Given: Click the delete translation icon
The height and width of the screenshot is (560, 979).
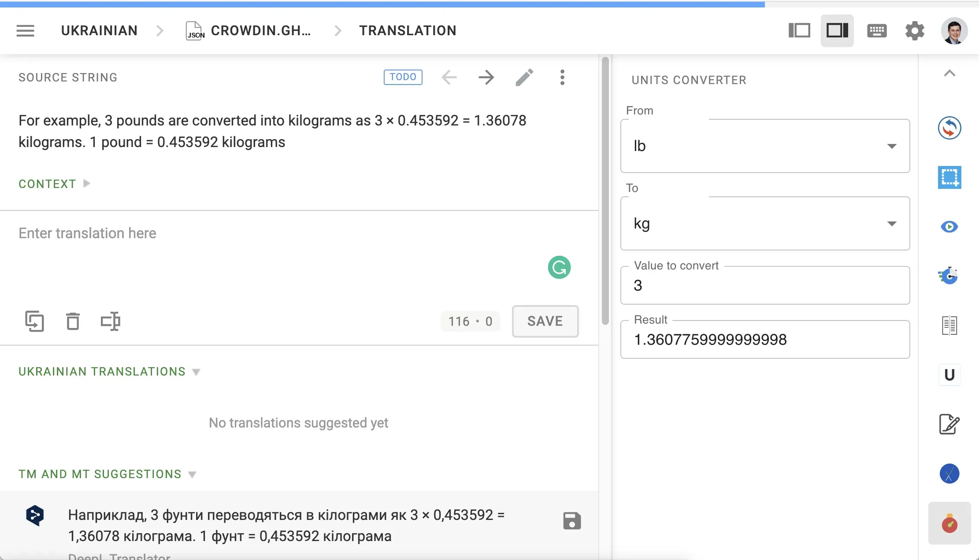Looking at the screenshot, I should click(x=73, y=321).
